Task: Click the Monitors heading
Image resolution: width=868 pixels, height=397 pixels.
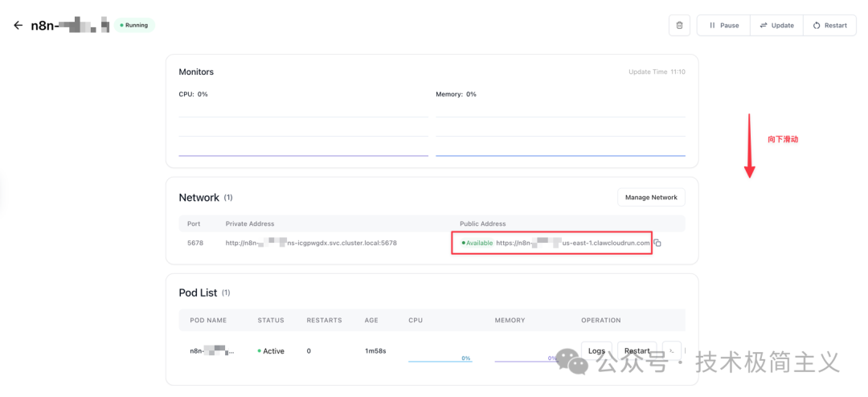Action: [196, 72]
